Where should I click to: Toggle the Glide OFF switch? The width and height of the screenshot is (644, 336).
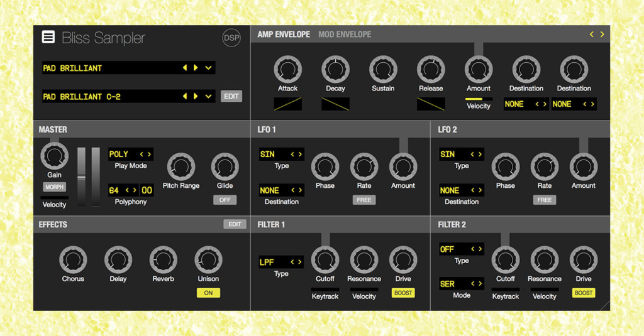point(225,200)
